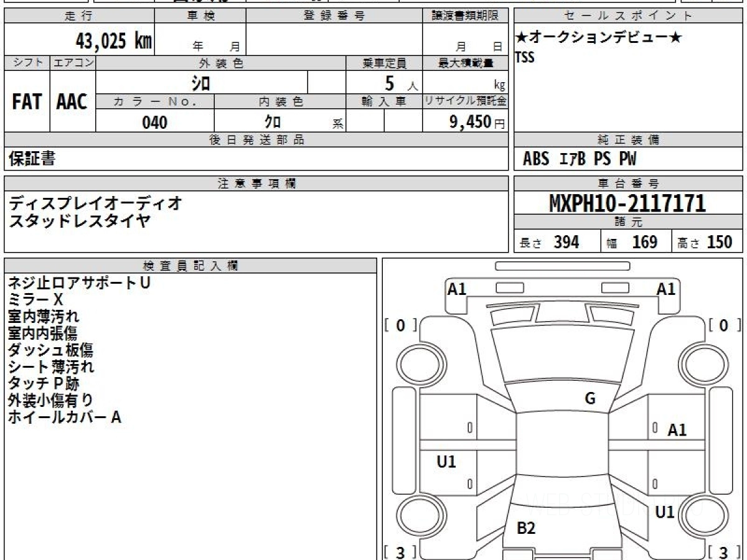Click the 諸元 header
The width and height of the screenshot is (747, 560).
(x=629, y=222)
